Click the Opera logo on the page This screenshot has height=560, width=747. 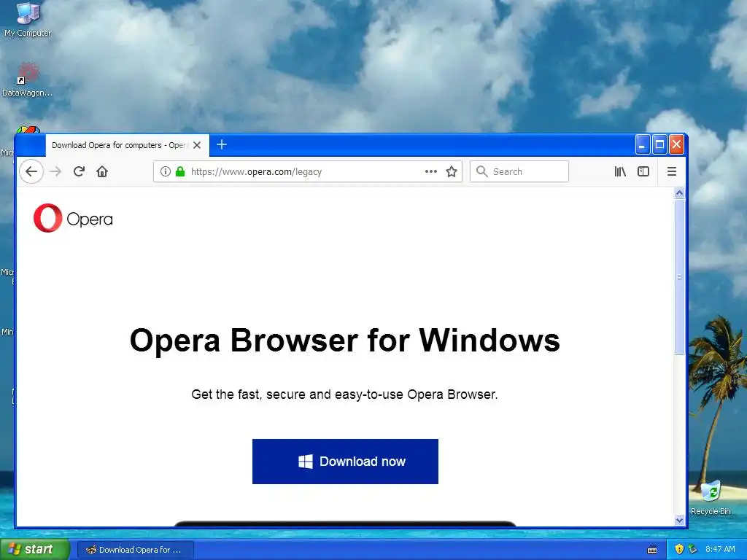73,218
